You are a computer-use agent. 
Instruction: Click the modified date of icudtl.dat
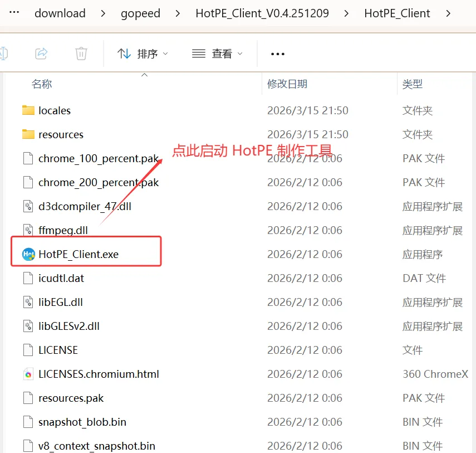(x=305, y=278)
